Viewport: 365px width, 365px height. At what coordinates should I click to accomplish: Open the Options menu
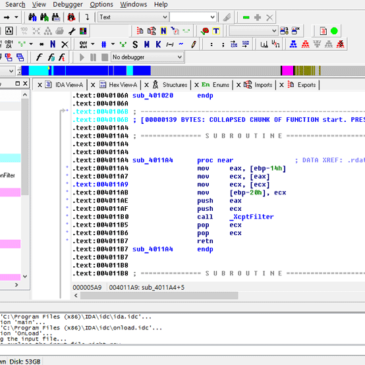[x=101, y=4]
